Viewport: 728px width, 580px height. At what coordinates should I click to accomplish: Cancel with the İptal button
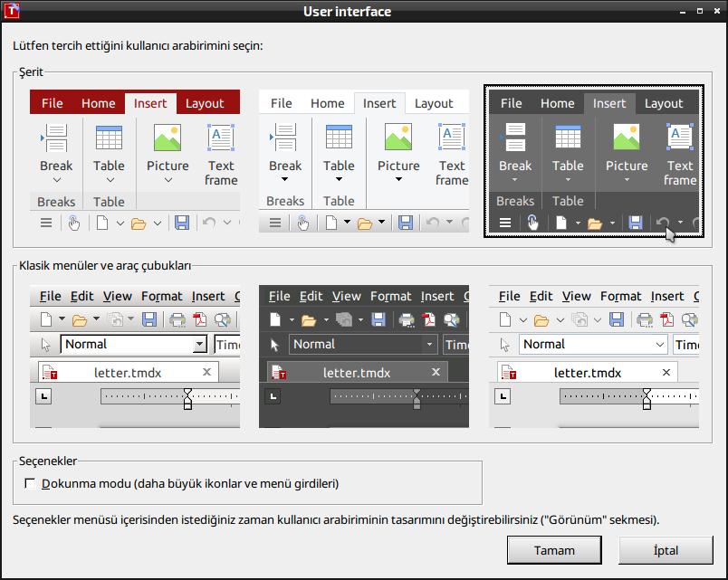point(666,550)
